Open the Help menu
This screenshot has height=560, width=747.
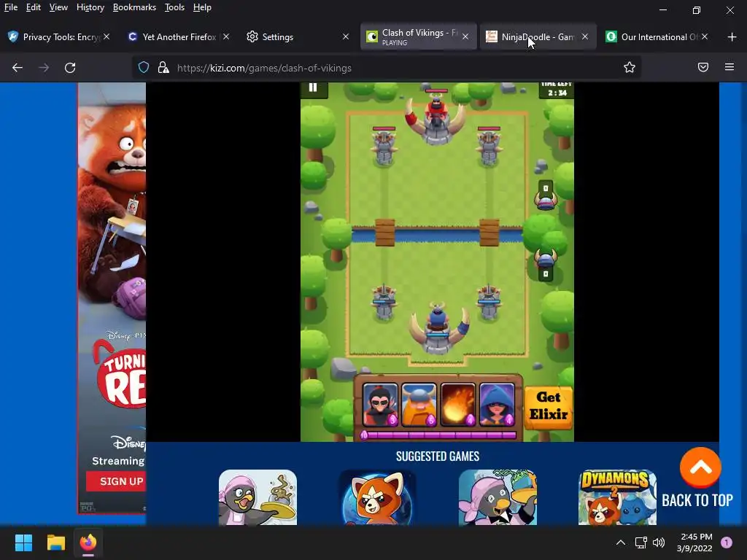point(202,7)
